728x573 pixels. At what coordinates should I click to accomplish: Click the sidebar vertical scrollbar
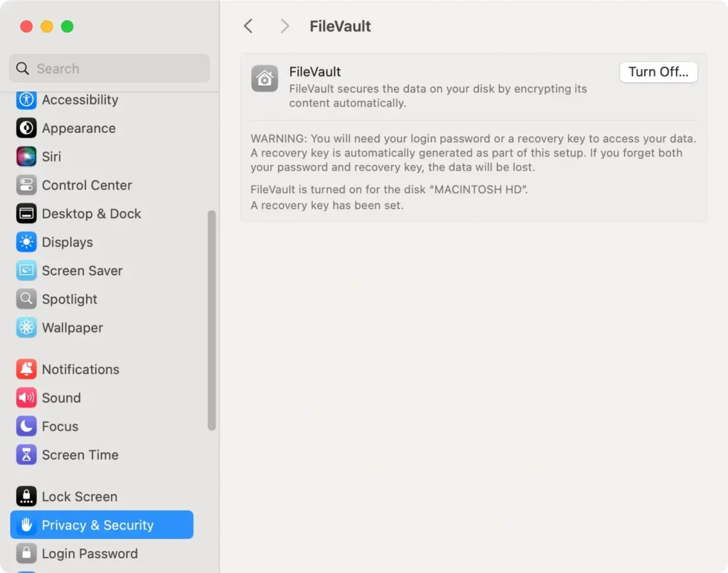click(212, 321)
